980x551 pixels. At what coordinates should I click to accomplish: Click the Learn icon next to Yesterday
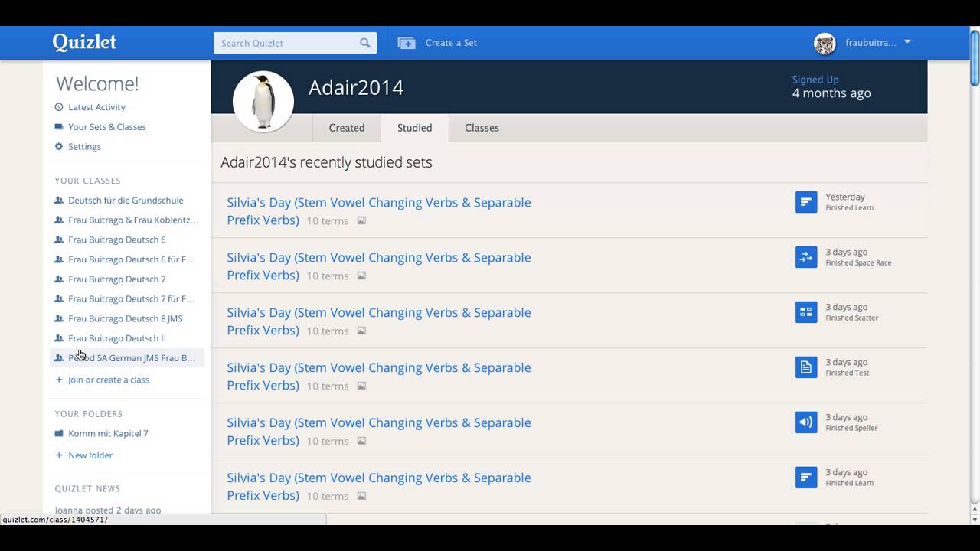tap(806, 202)
